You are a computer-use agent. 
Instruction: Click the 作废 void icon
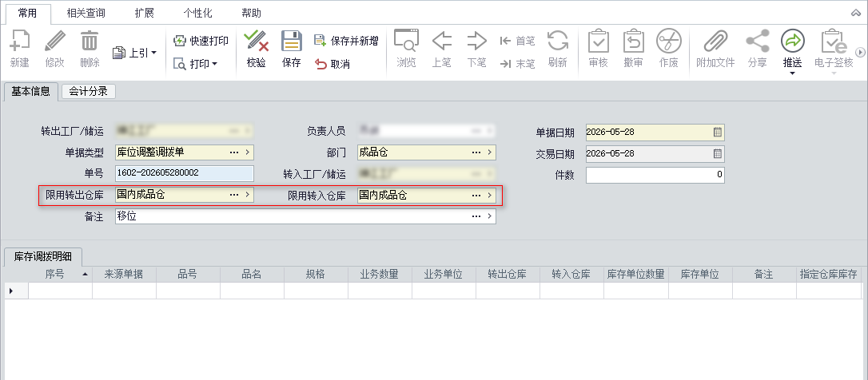coord(668,41)
